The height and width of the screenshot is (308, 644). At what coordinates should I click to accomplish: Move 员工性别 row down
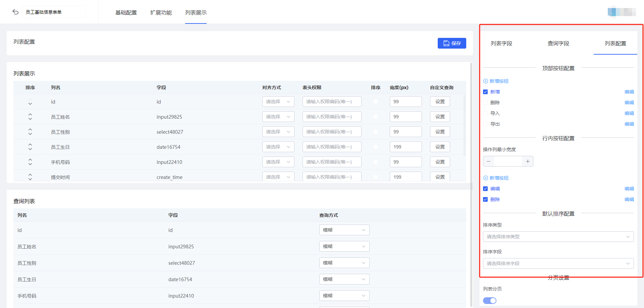tap(30, 134)
